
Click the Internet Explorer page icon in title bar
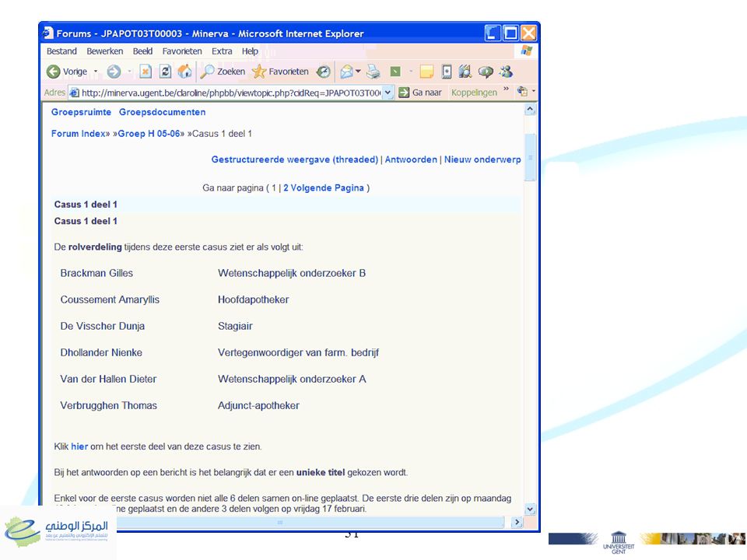point(47,33)
